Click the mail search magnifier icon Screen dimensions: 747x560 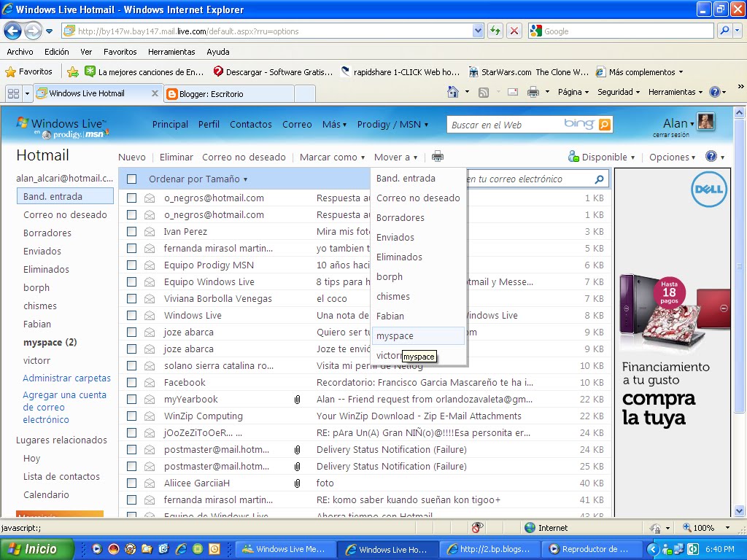(600, 179)
